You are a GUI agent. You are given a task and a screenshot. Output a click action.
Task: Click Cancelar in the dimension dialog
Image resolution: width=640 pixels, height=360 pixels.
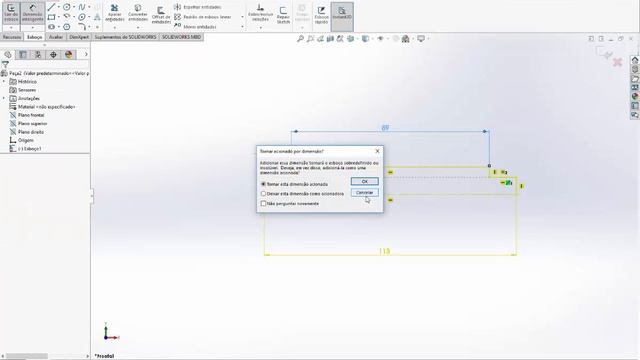click(364, 192)
